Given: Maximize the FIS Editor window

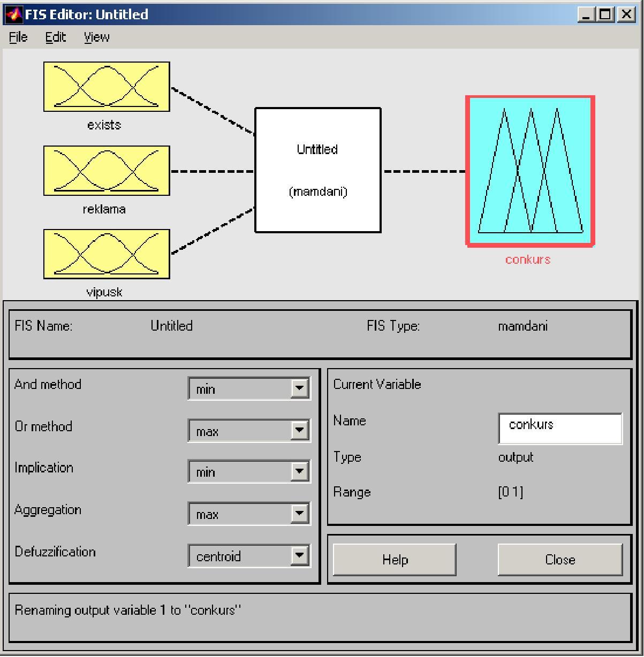Looking at the screenshot, I should pos(606,14).
